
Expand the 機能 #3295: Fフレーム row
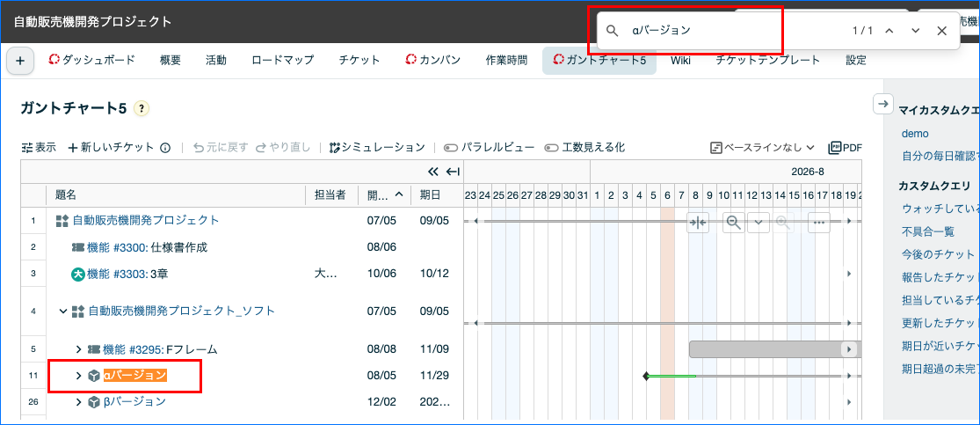(x=79, y=348)
